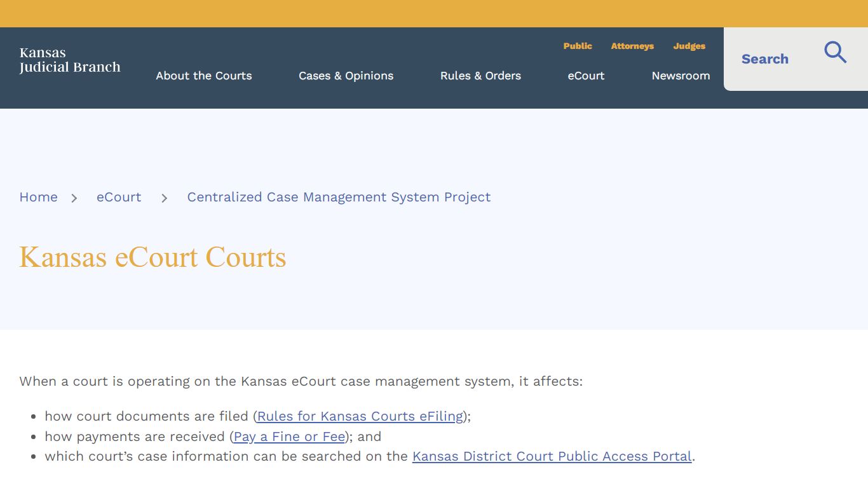Go to Home in the breadcrumb
868x488 pixels.
[38, 197]
